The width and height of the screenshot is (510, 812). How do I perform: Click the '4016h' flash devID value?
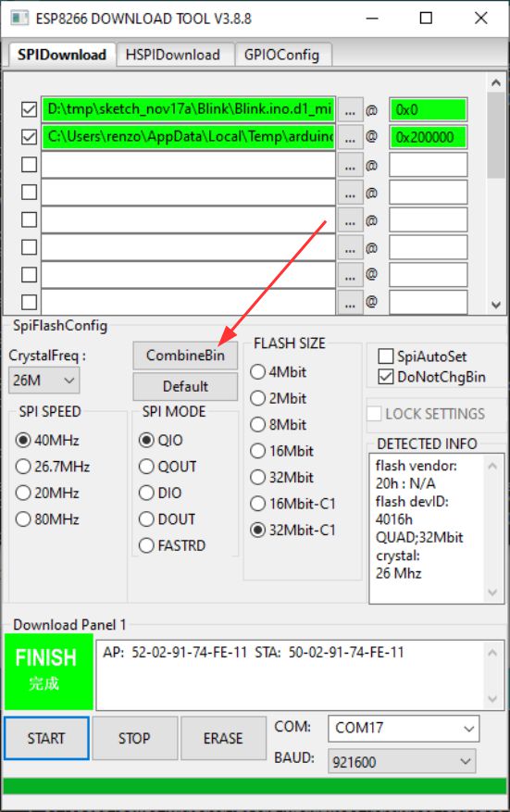click(394, 518)
